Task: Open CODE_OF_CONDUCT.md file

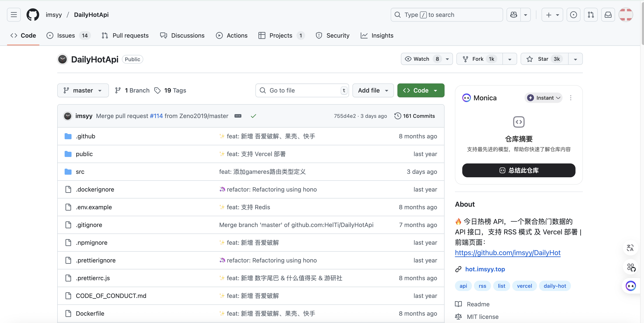Action: pos(111,296)
